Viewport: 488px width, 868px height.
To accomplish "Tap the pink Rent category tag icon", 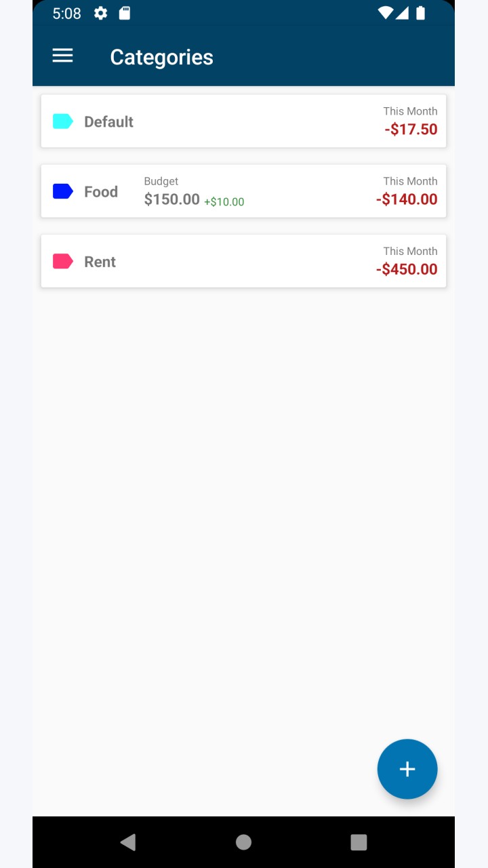I will (63, 261).
